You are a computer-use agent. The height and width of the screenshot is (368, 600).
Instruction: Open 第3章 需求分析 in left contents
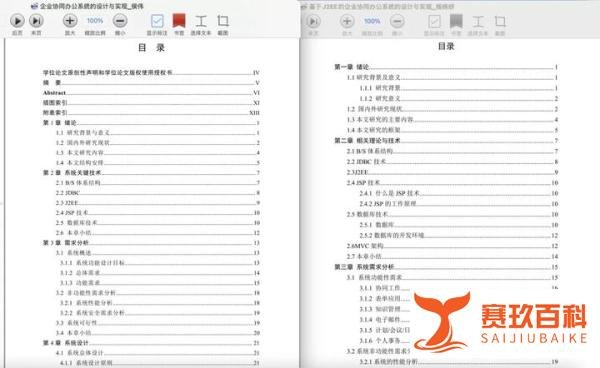(151, 243)
